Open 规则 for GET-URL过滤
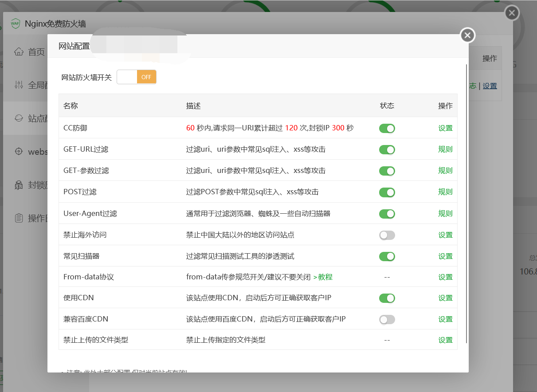 coord(446,149)
